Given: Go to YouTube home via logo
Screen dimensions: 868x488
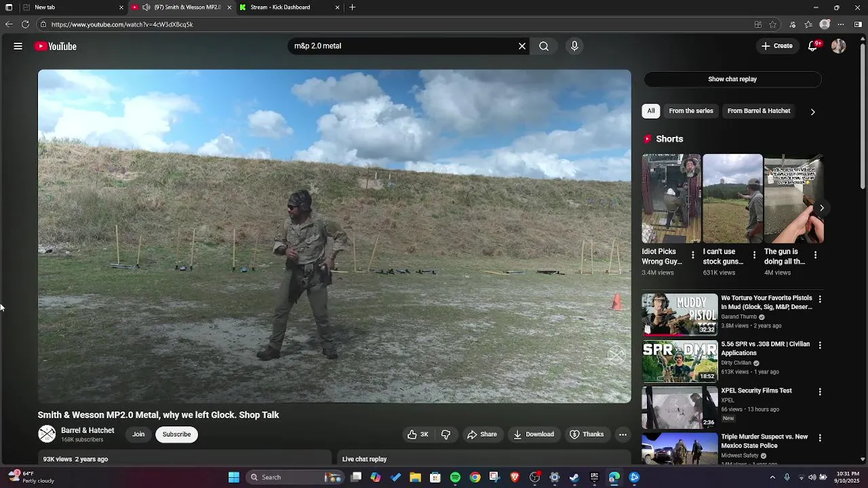Looking at the screenshot, I should tap(56, 46).
